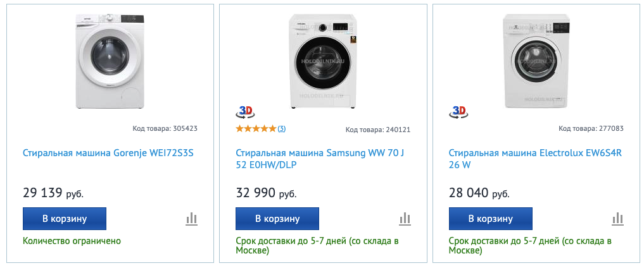The height and width of the screenshot is (268, 644).
Task: Add Electrolux EW6S4R to cart
Action: point(490,219)
